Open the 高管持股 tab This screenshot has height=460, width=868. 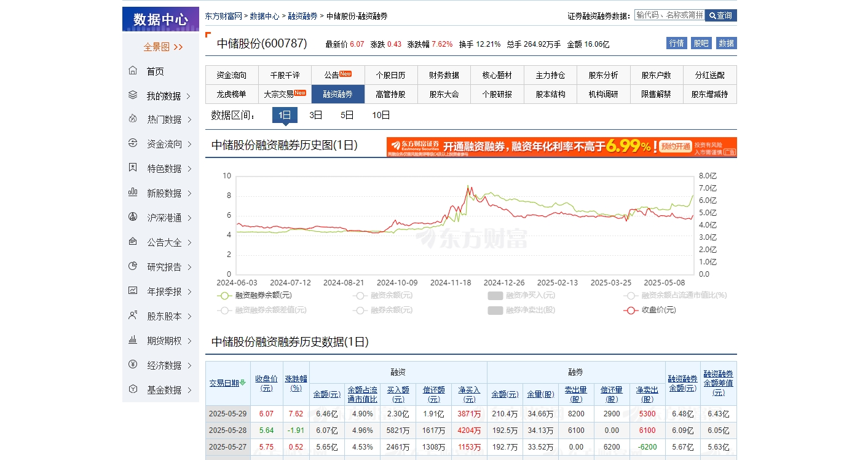click(x=391, y=94)
